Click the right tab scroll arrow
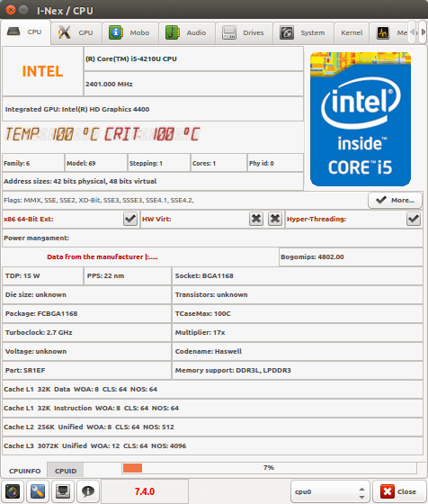Image resolution: width=428 pixels, height=504 pixels. coord(424,32)
